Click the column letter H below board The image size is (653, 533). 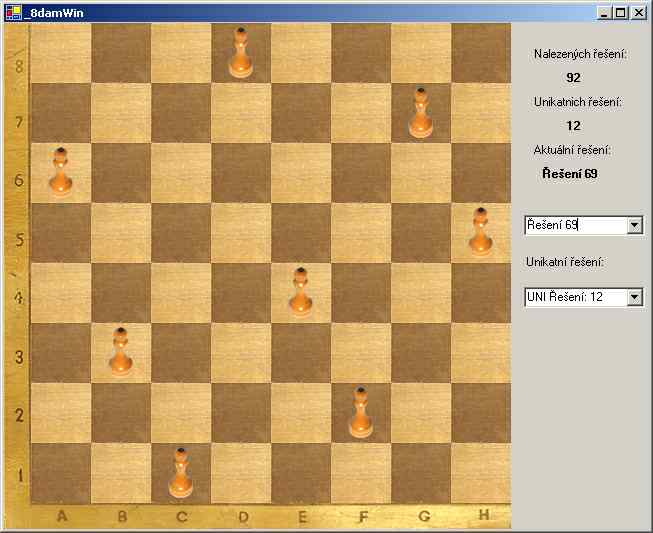(484, 515)
